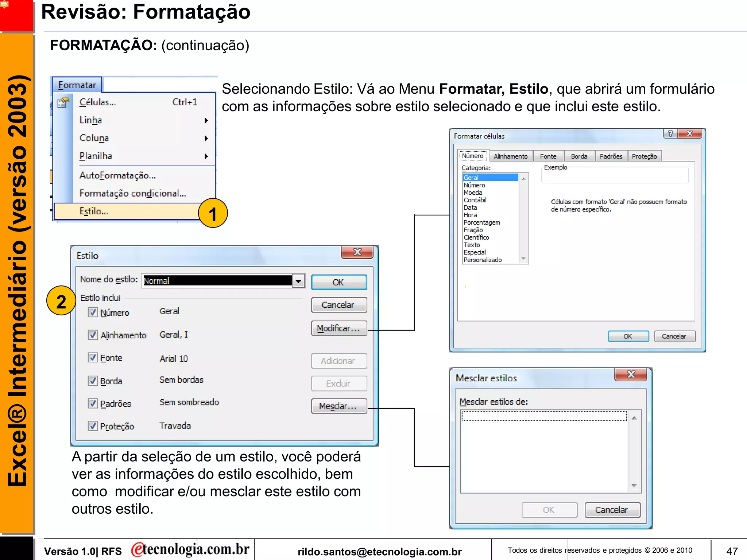Switch to the Proteção tab
Screen dimensions: 747x560
tap(644, 156)
